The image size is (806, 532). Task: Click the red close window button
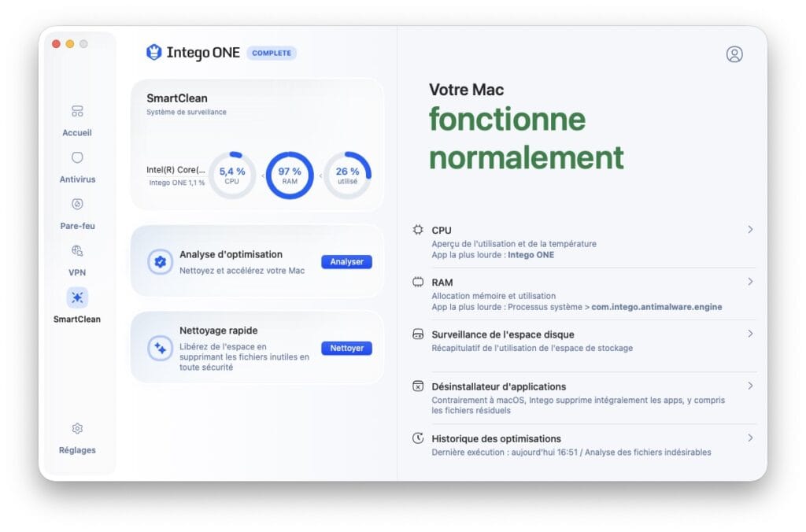pyautogui.click(x=57, y=44)
